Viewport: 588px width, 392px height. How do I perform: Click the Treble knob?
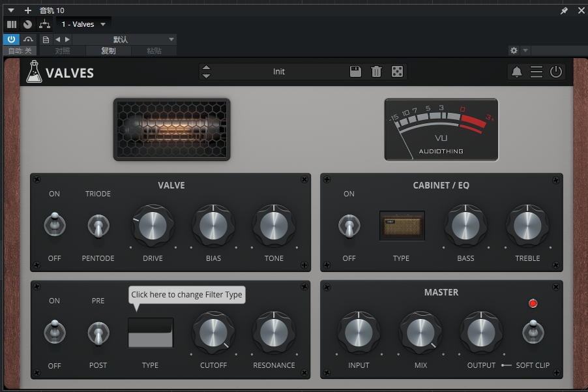[x=527, y=226]
